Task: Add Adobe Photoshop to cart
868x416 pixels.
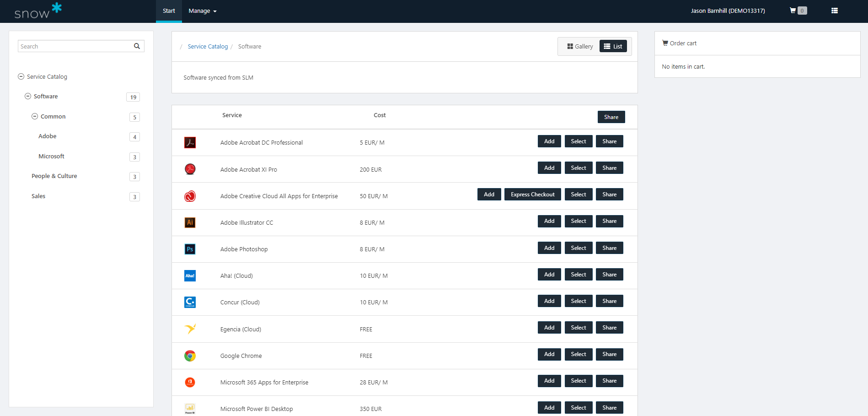Action: pyautogui.click(x=549, y=248)
